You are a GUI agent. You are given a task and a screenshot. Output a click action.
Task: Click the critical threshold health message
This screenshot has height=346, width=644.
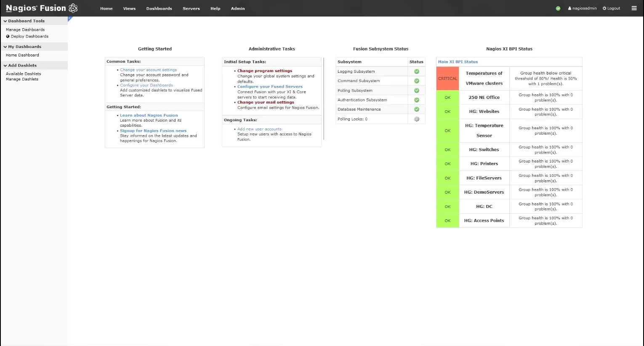tap(546, 78)
